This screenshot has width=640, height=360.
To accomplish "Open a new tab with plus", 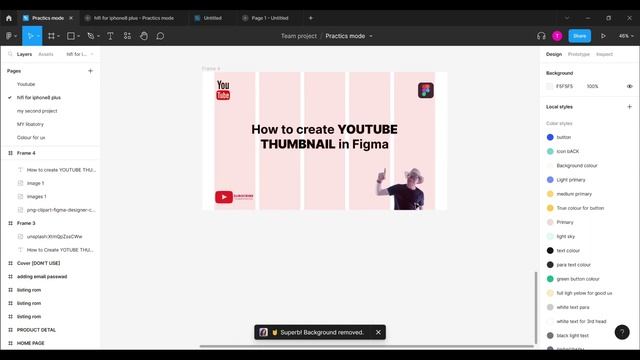I will click(x=311, y=18).
